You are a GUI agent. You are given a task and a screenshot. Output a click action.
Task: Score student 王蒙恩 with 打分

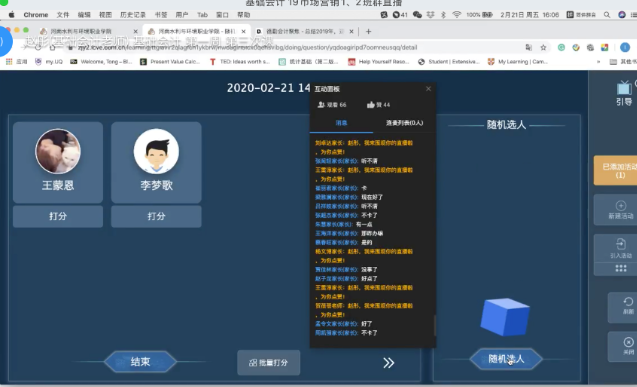coord(58,216)
